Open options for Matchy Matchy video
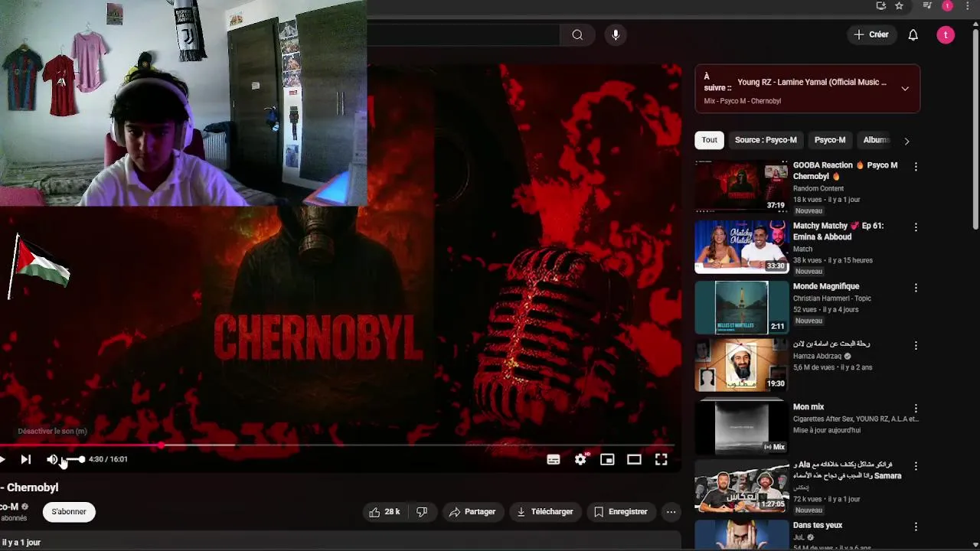Viewport: 980px width, 551px height. (916, 227)
